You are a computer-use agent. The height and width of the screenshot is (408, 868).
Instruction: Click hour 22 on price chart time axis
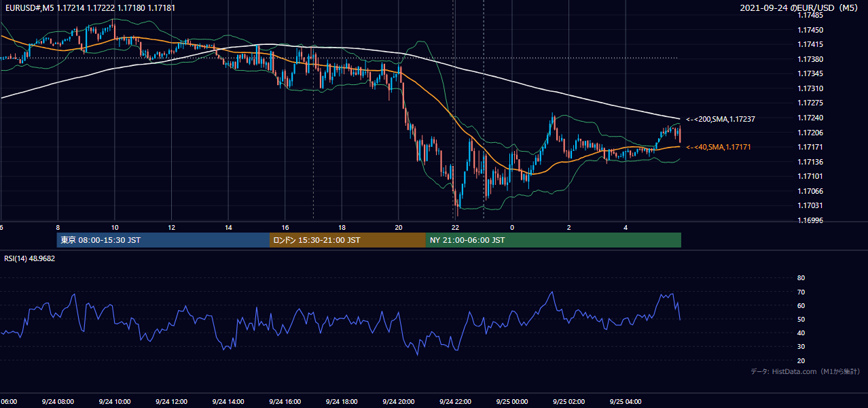coord(456,228)
